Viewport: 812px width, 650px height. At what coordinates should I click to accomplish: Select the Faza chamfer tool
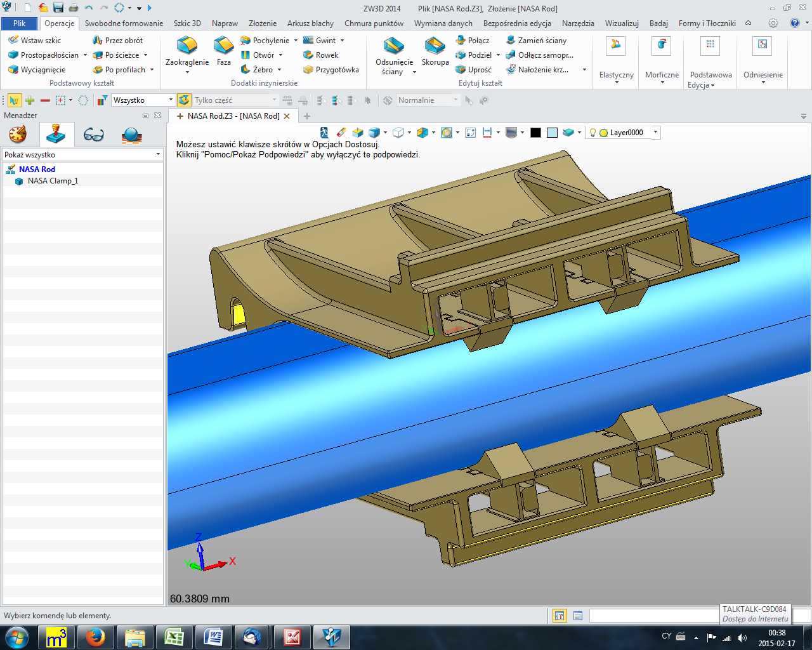click(x=223, y=51)
